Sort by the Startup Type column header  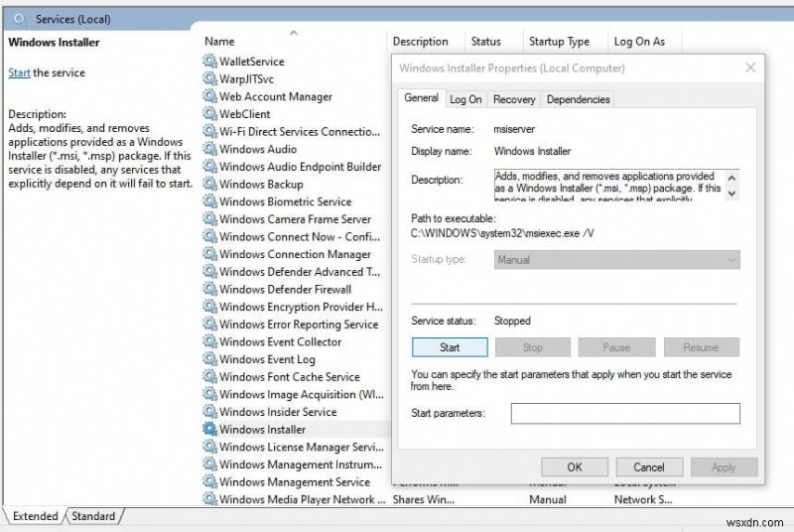click(x=559, y=42)
